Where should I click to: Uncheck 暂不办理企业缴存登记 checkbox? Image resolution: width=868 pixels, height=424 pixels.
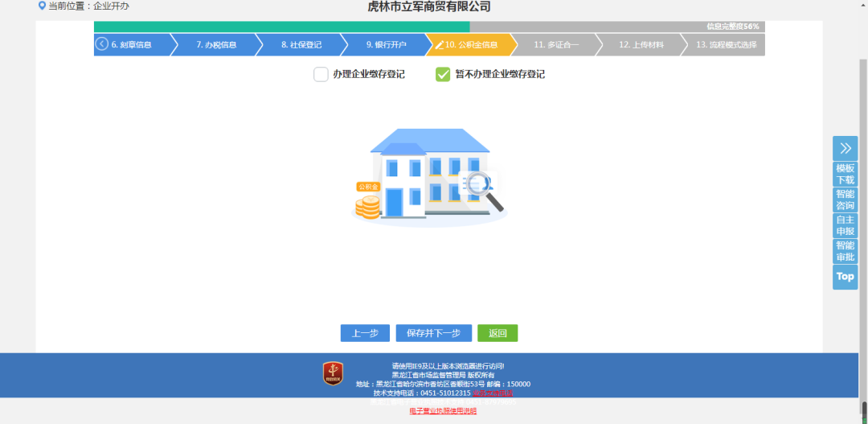point(443,74)
